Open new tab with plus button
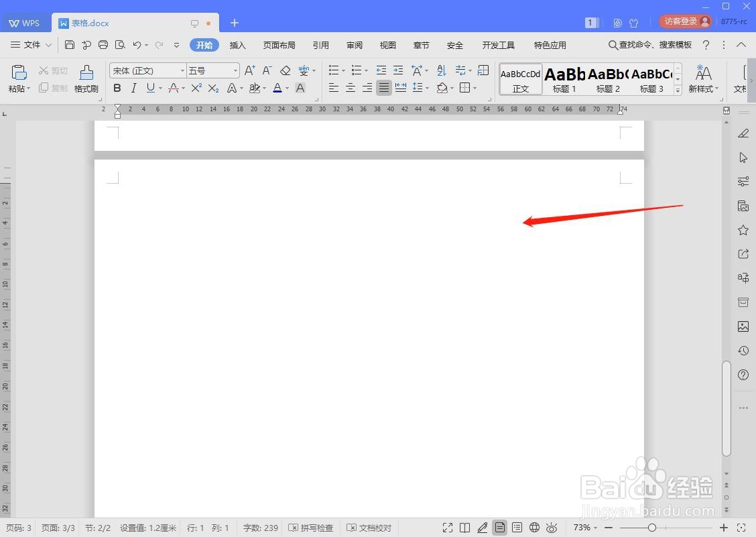Screen dimensions: 756x537 [235, 23]
